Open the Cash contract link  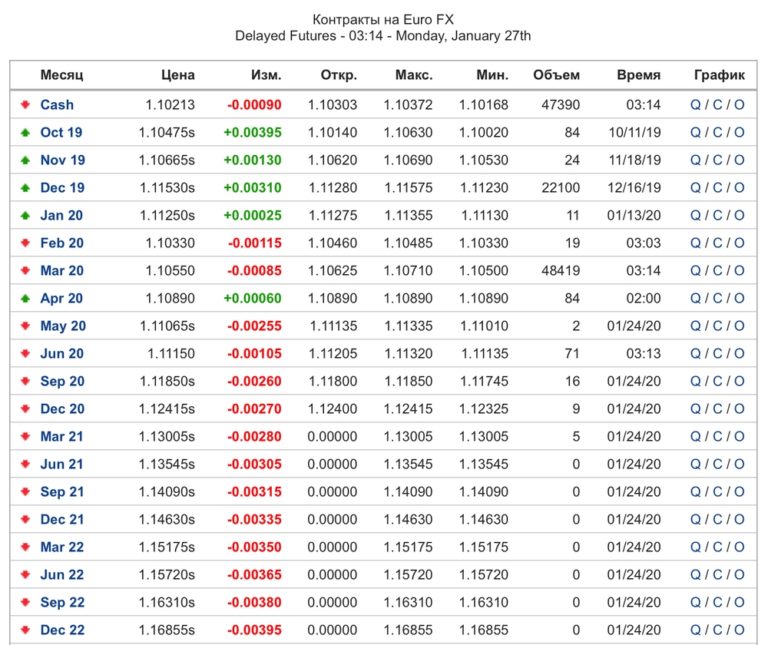tap(57, 105)
